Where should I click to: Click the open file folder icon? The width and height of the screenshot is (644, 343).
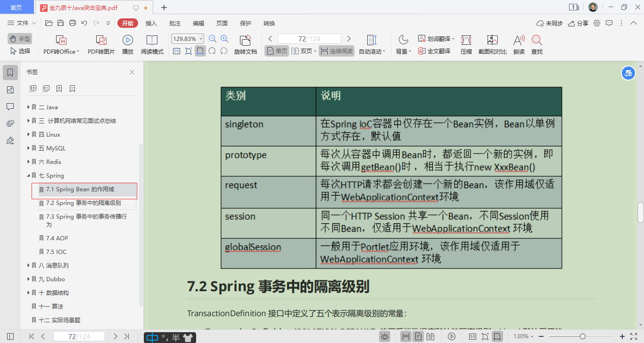click(x=49, y=23)
